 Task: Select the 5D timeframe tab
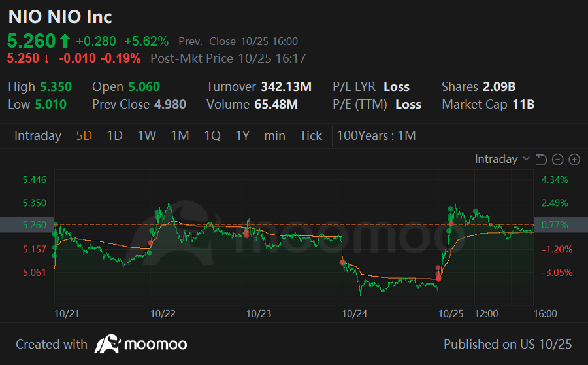point(84,135)
